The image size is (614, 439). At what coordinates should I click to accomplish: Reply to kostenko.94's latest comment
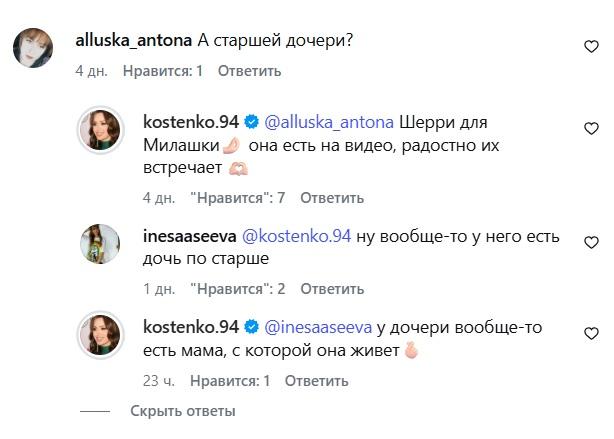317,381
